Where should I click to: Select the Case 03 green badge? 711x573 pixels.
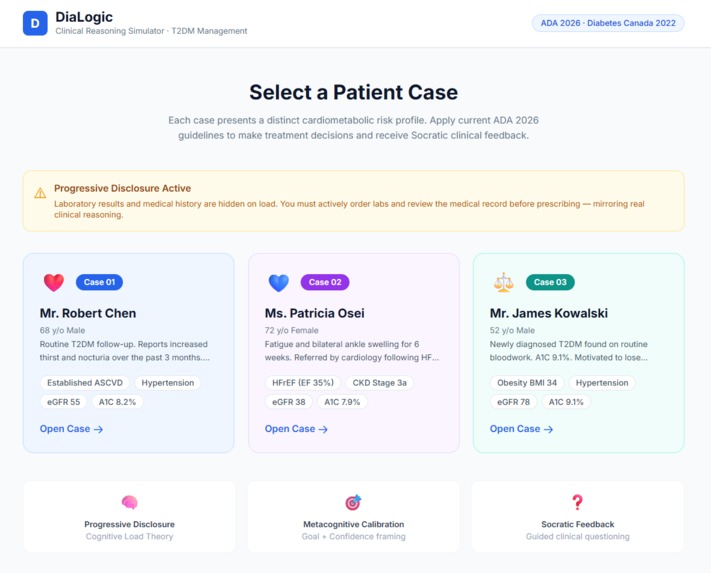(550, 282)
